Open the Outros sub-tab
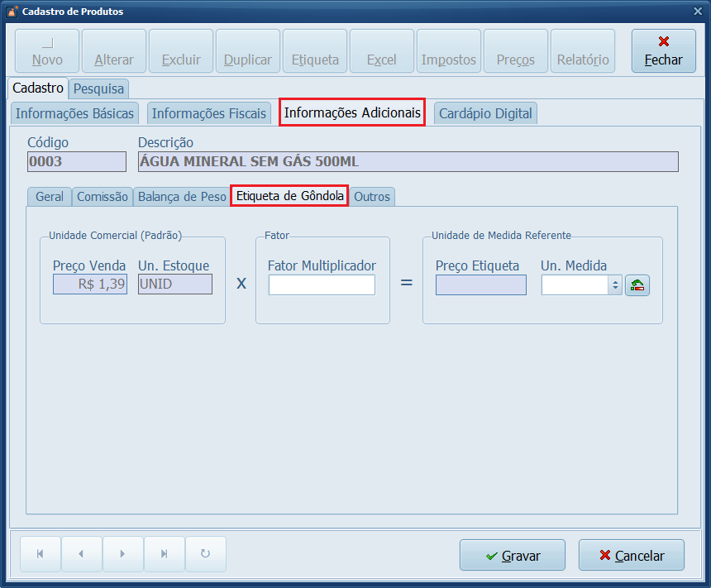 point(372,197)
